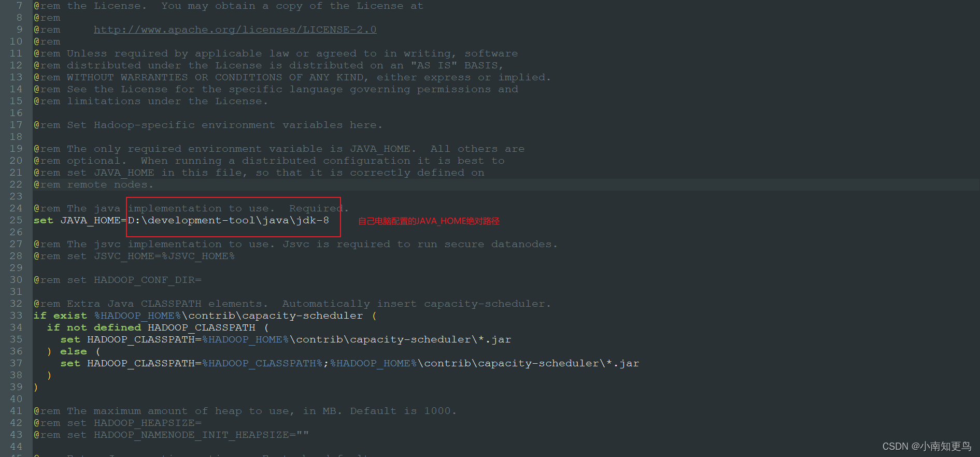Select line number 33 in the gutter
Image resolution: width=980 pixels, height=457 pixels.
[16, 316]
